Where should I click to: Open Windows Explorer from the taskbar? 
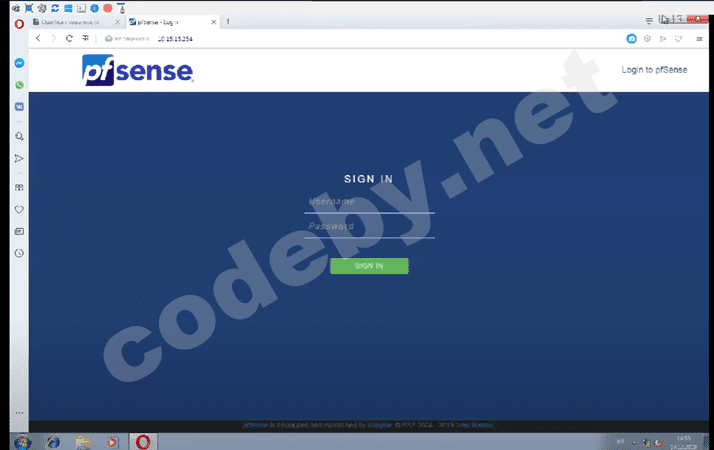click(x=83, y=442)
